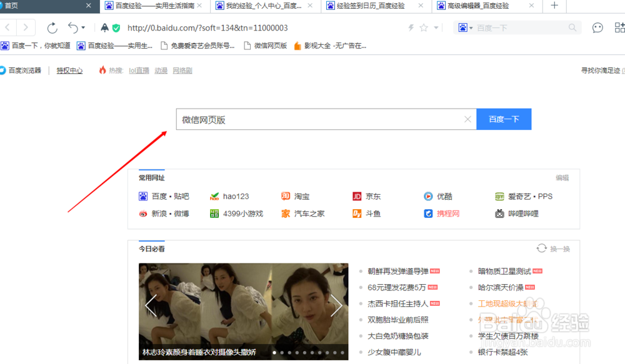The height and width of the screenshot is (364, 625).
Task: Click the green security shield icon
Action: click(116, 28)
